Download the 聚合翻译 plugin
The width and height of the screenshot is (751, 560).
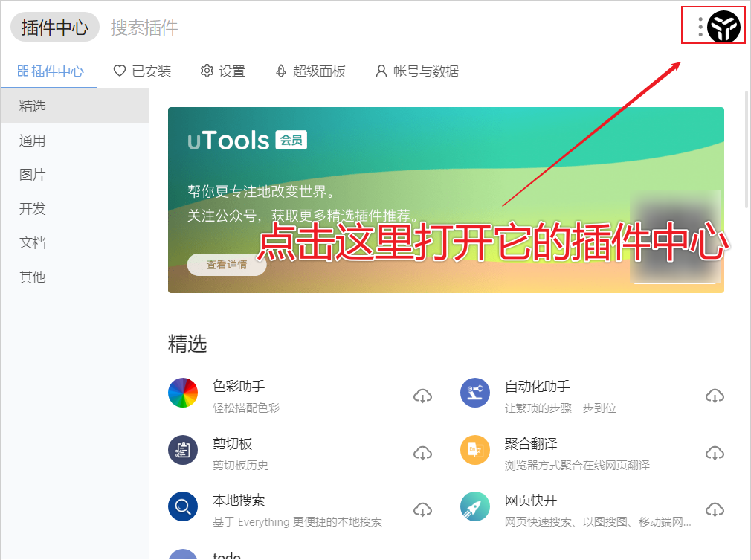[715, 453]
